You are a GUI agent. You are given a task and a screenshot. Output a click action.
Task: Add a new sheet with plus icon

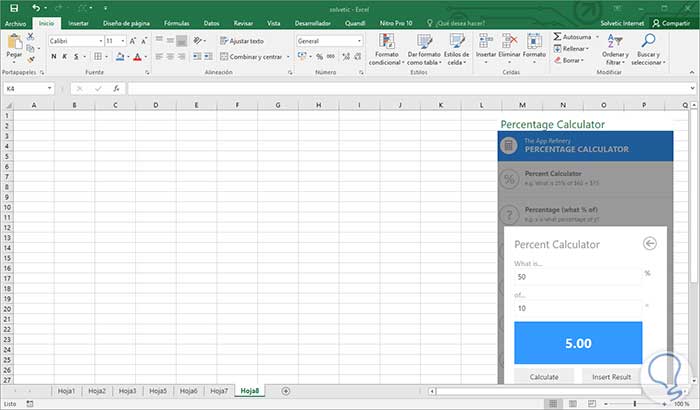click(x=286, y=391)
